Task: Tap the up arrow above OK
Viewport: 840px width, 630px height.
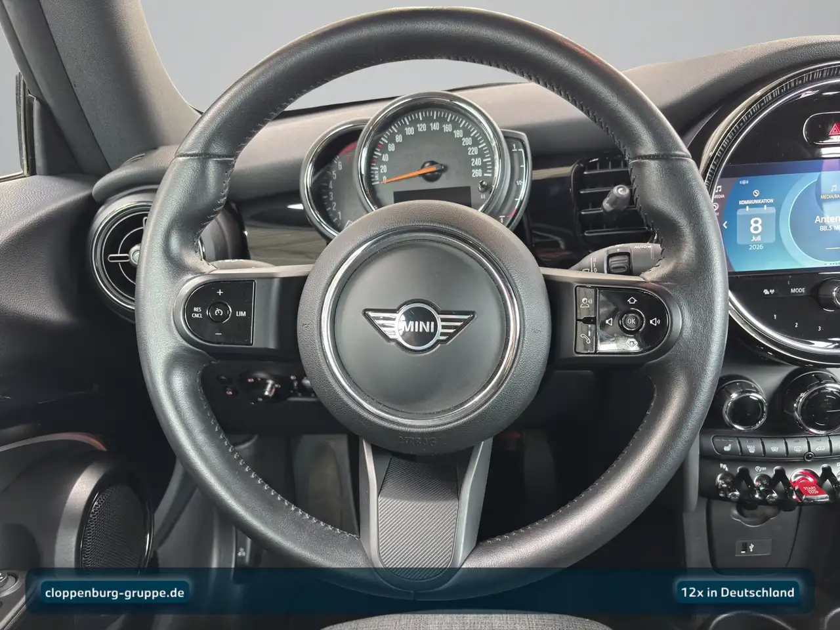Action: [x=631, y=301]
